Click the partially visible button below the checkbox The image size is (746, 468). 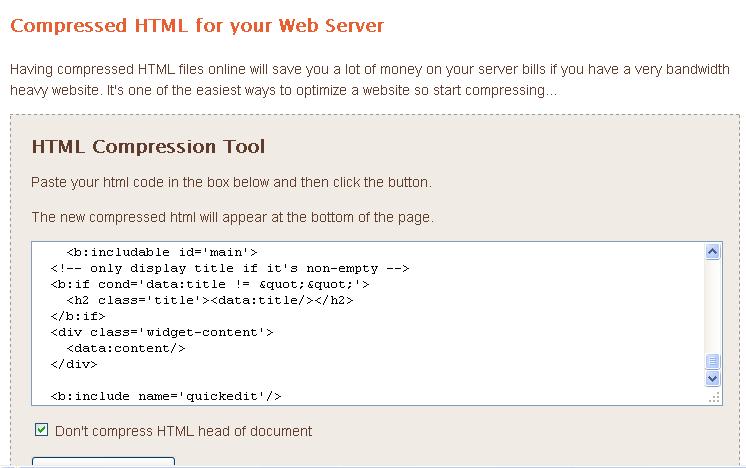coord(103,462)
